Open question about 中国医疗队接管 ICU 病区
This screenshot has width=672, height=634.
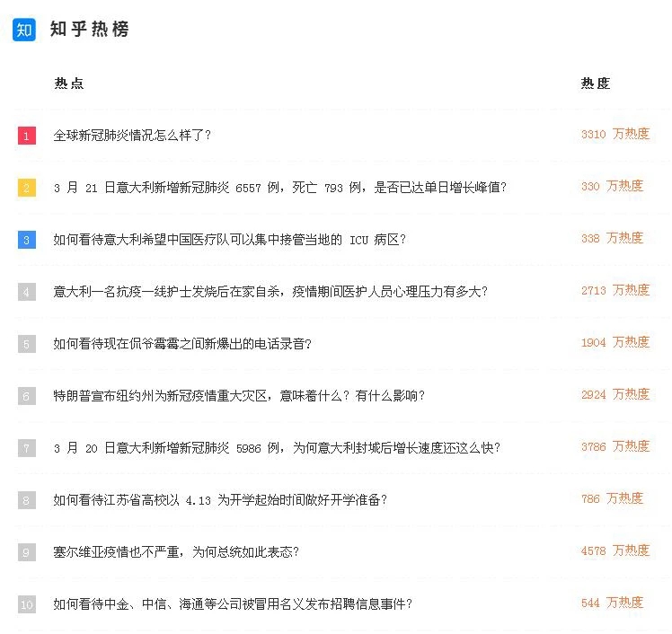[229, 240]
